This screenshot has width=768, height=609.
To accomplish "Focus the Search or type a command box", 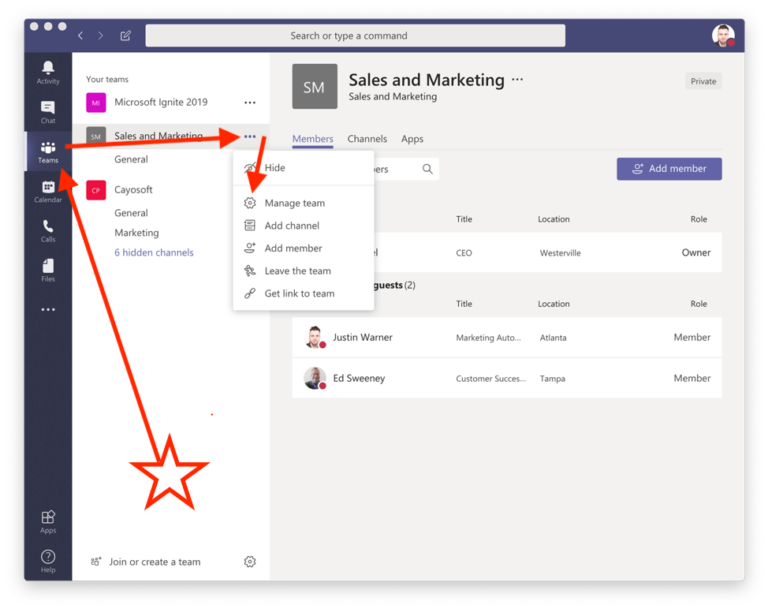I will 355,35.
